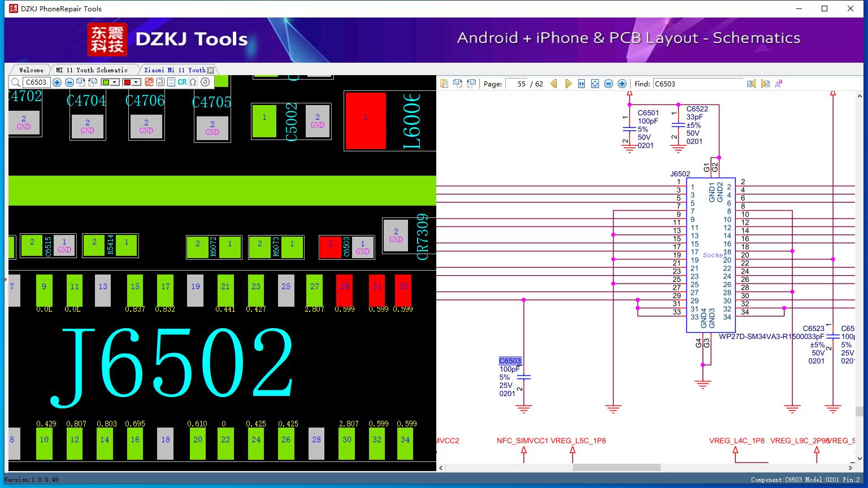The width and height of the screenshot is (868, 488).
Task: Click the DZKJ app logo in title bar
Action: [x=14, y=8]
